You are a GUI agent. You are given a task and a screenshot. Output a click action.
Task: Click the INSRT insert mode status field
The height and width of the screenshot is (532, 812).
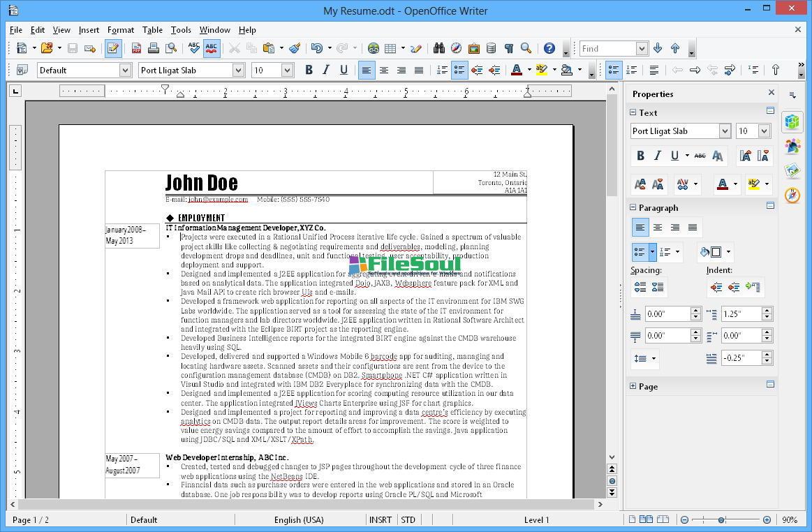381,519
